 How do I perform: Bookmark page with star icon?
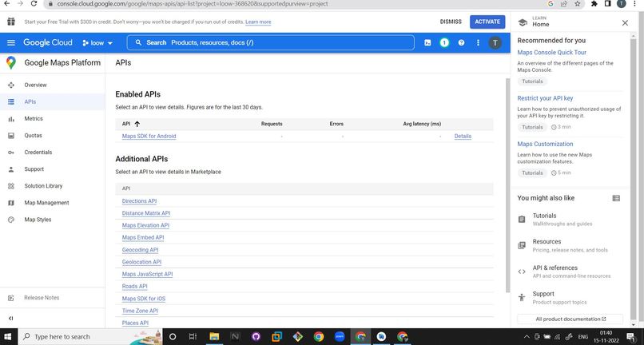(x=577, y=4)
